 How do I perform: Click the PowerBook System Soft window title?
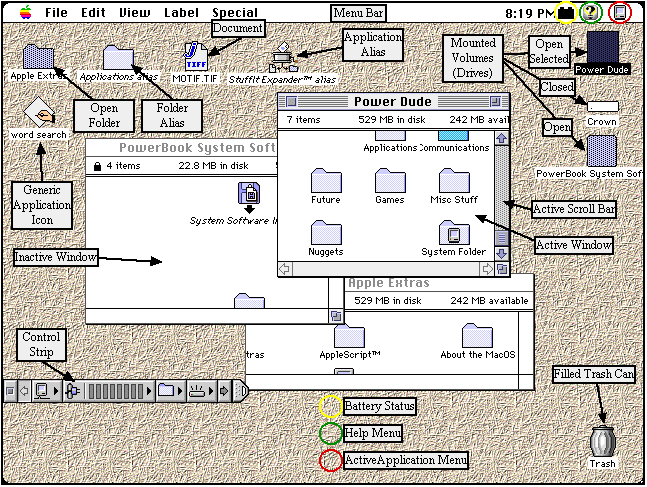(x=197, y=148)
